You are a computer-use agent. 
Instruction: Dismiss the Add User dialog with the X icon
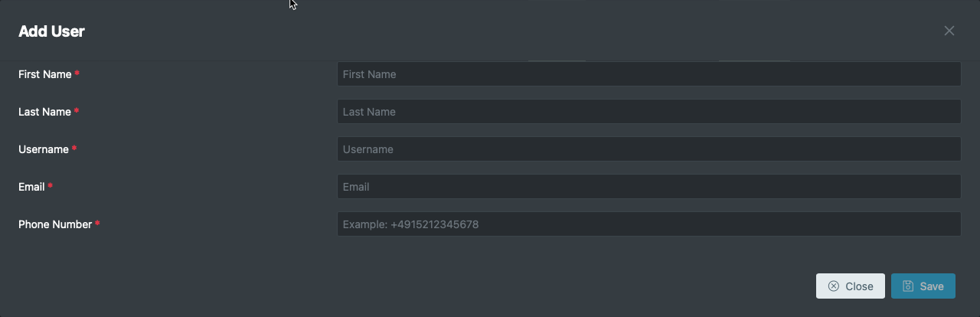pos(949,31)
